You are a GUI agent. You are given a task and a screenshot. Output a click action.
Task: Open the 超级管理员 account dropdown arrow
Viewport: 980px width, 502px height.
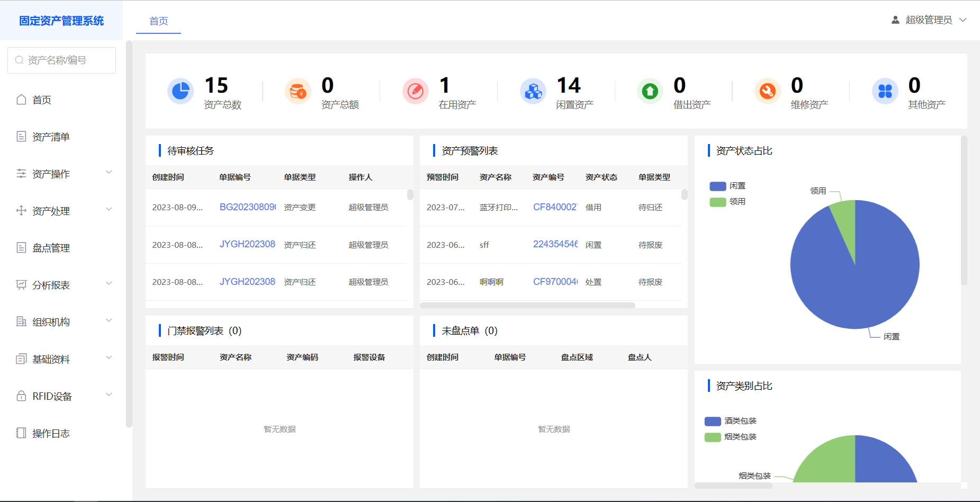click(963, 20)
